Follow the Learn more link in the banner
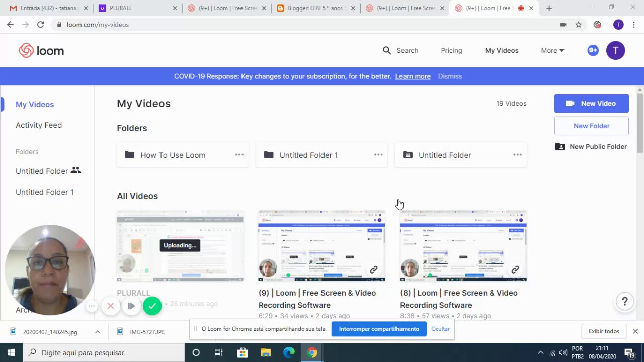 click(413, 76)
